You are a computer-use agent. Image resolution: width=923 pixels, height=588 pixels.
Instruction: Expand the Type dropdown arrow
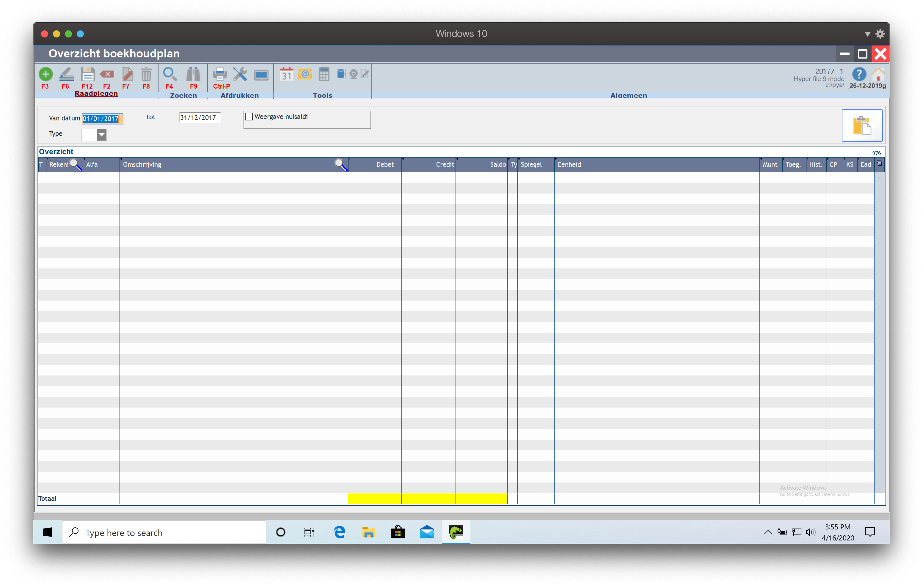point(102,135)
